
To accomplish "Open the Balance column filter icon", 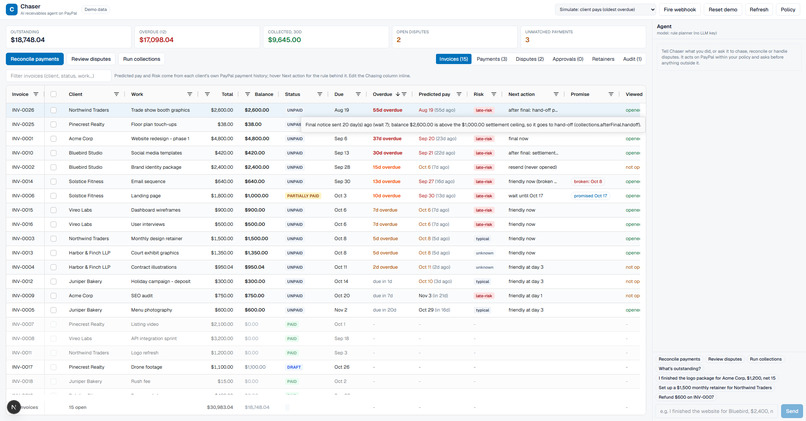I will tap(247, 94).
